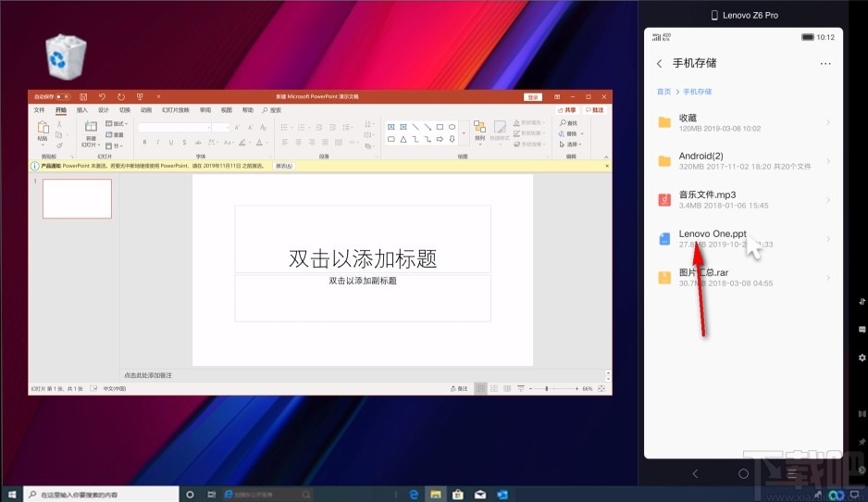This screenshot has height=502, width=868.
Task: Open the Recycle Bin on desktop
Action: [x=66, y=57]
